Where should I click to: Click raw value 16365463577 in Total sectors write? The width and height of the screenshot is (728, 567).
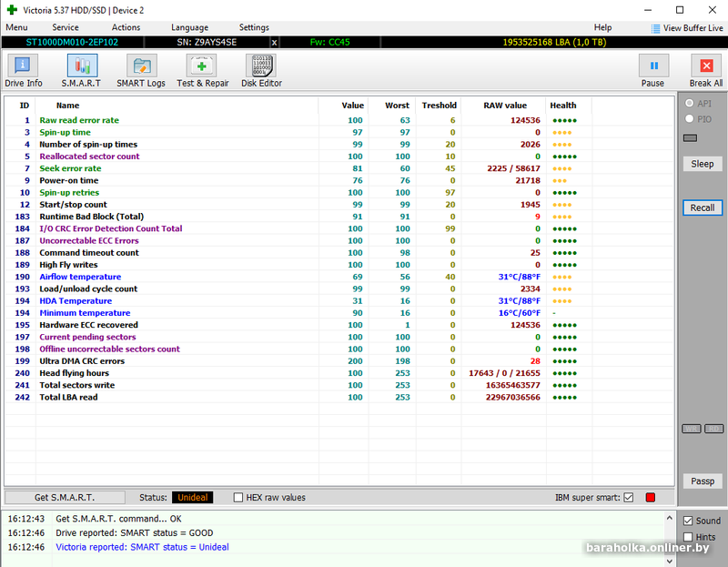coord(513,385)
